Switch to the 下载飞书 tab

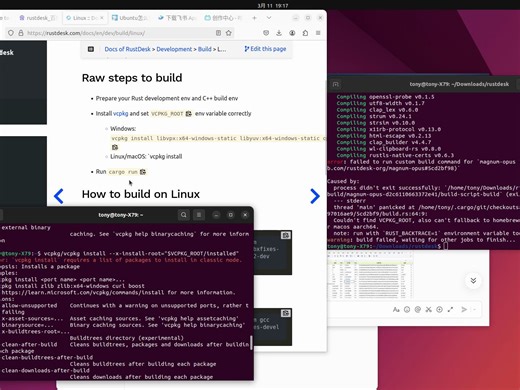(x=177, y=18)
